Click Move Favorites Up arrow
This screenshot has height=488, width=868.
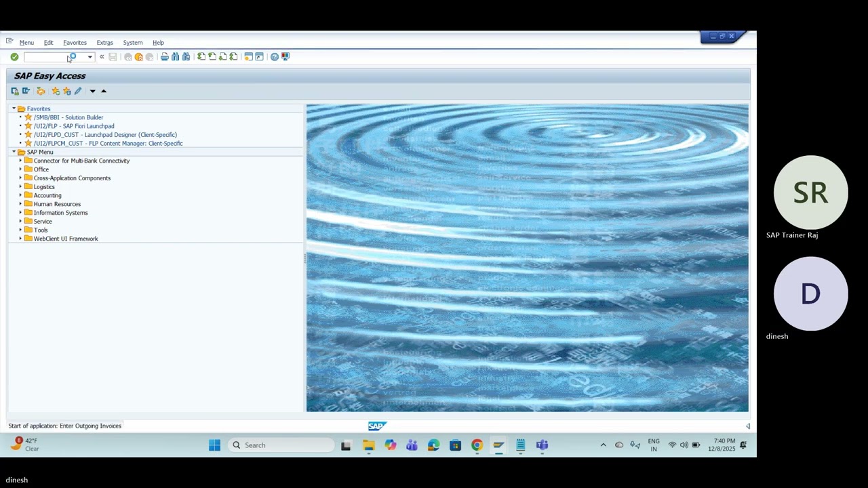[104, 91]
